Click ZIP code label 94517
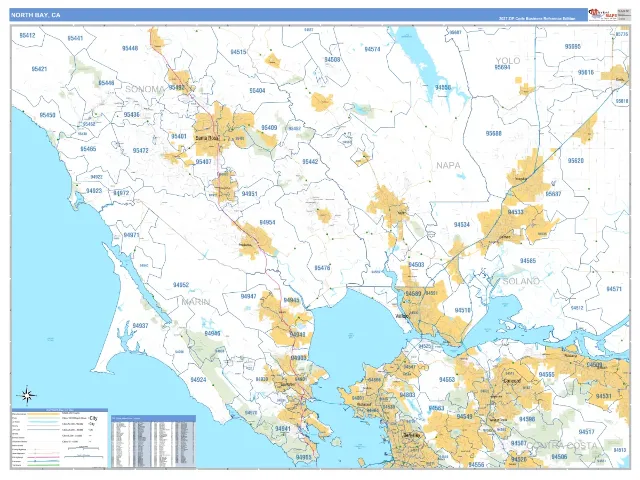The height and width of the screenshot is (480, 640). point(587,432)
